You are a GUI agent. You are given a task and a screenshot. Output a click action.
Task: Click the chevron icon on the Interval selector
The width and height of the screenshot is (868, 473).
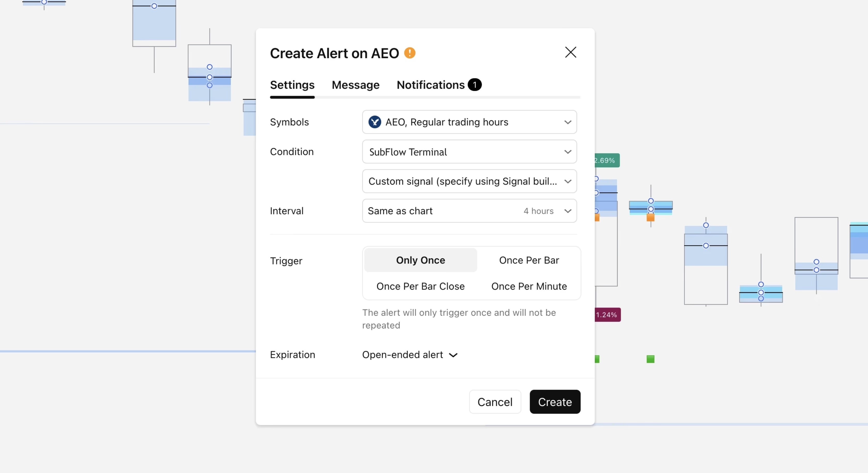click(568, 211)
